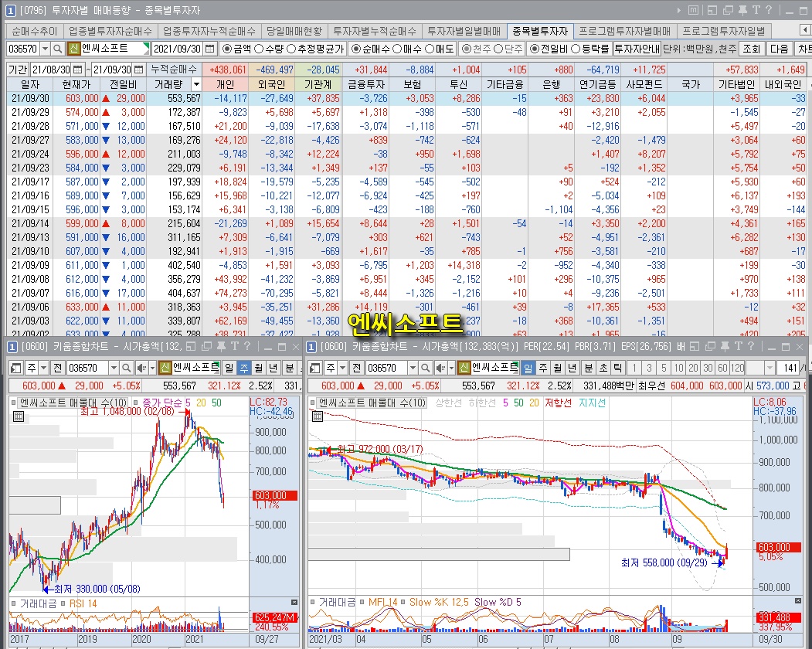The width and height of the screenshot is (812, 649).
Task: Select 일 period in left chart
Action: click(229, 368)
